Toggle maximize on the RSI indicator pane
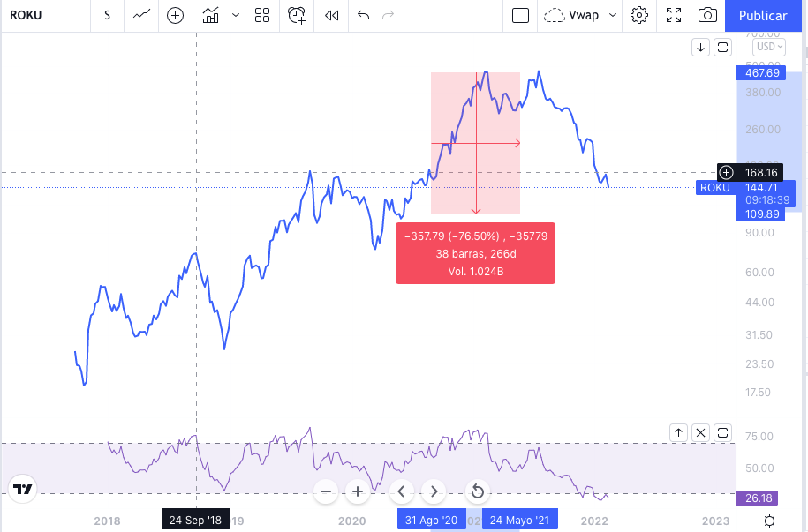 click(723, 432)
